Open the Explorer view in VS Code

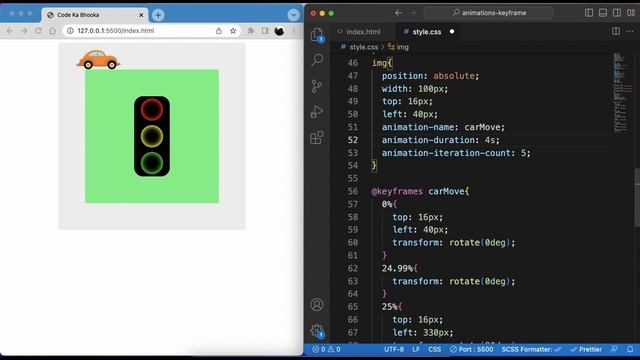point(317,35)
